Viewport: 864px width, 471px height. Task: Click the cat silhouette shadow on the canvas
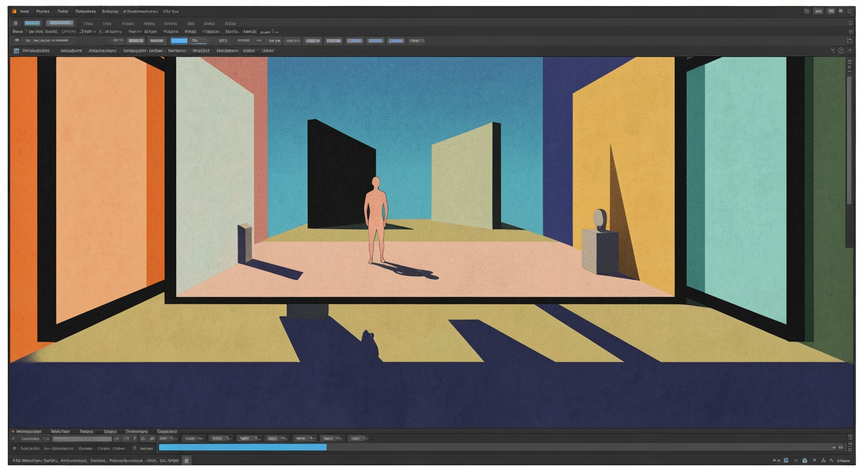(x=370, y=345)
